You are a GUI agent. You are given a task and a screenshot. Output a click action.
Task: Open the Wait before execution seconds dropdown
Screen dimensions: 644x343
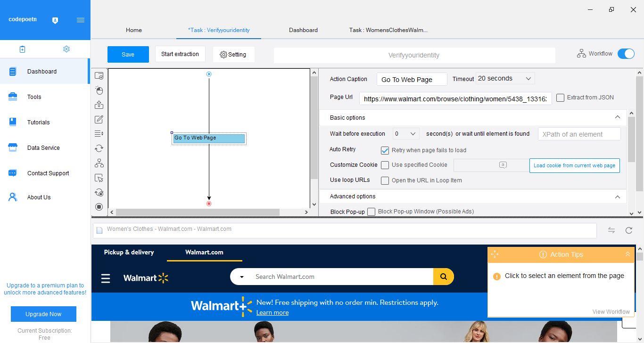coord(406,134)
